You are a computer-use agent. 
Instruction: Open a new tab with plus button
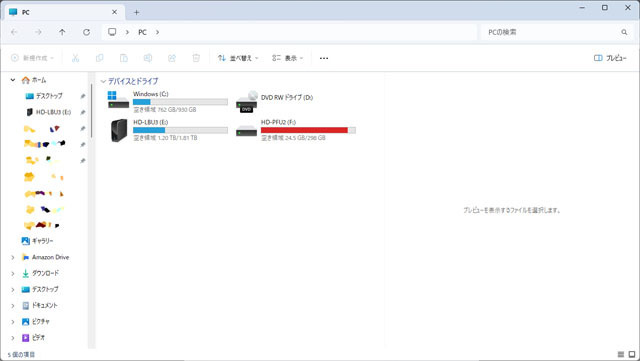click(136, 12)
